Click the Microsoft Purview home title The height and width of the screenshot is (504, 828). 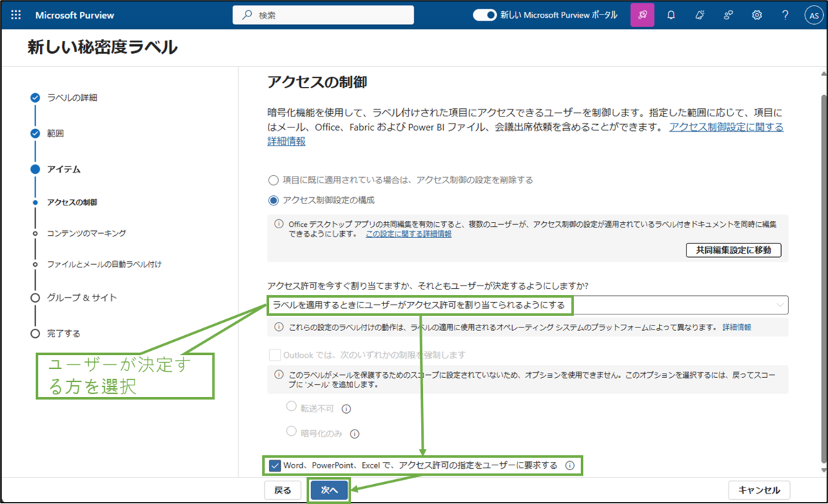[x=75, y=15]
